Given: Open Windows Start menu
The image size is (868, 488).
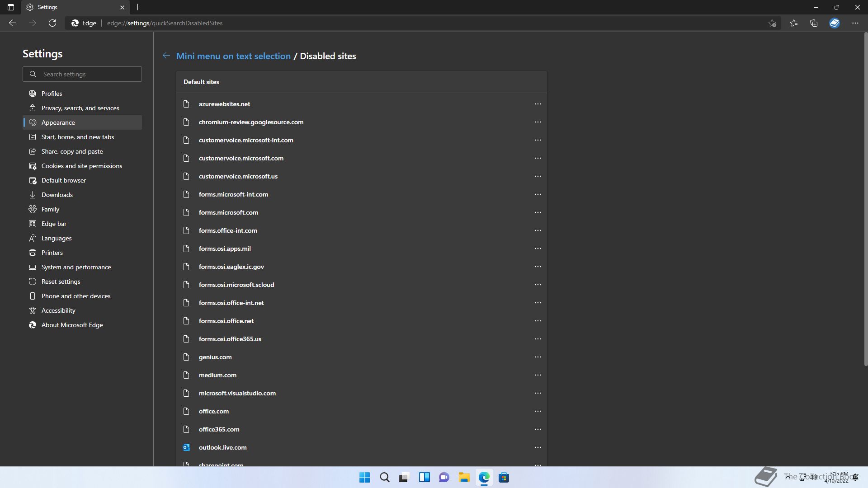Looking at the screenshot, I should point(364,478).
